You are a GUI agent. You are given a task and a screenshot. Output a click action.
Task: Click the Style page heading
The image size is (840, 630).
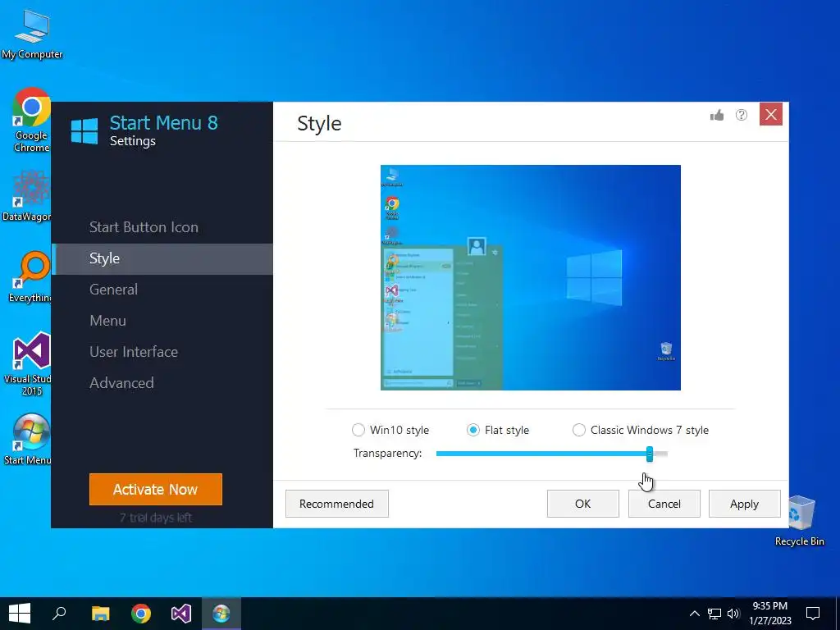click(x=319, y=123)
